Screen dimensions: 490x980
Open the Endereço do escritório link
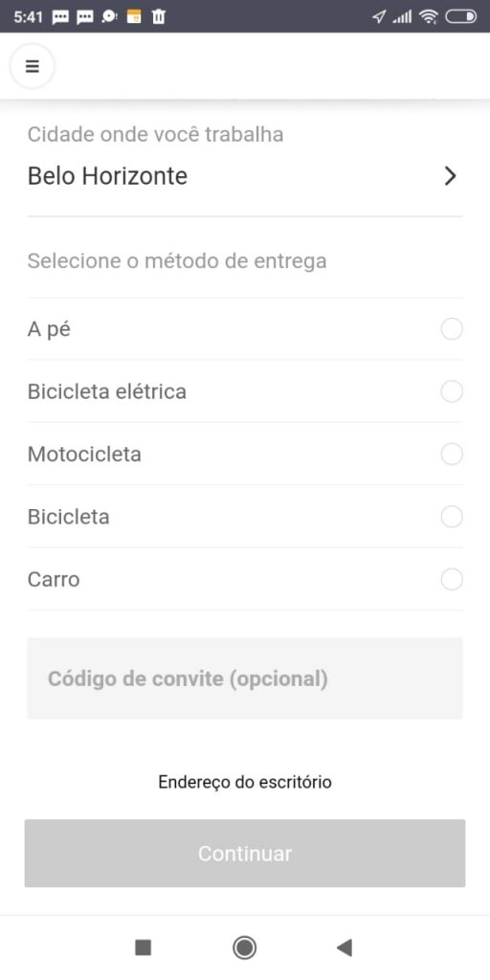pos(245,782)
